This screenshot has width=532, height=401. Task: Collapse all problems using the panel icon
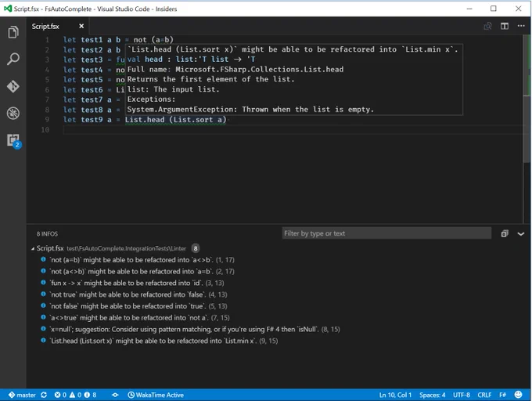(x=505, y=233)
